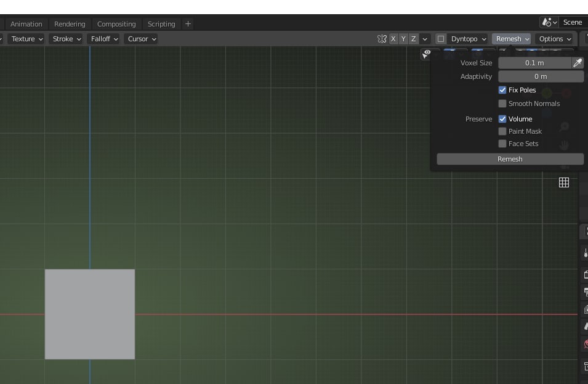588x384 pixels.
Task: Toggle X axis symmetry
Action: [x=393, y=39]
